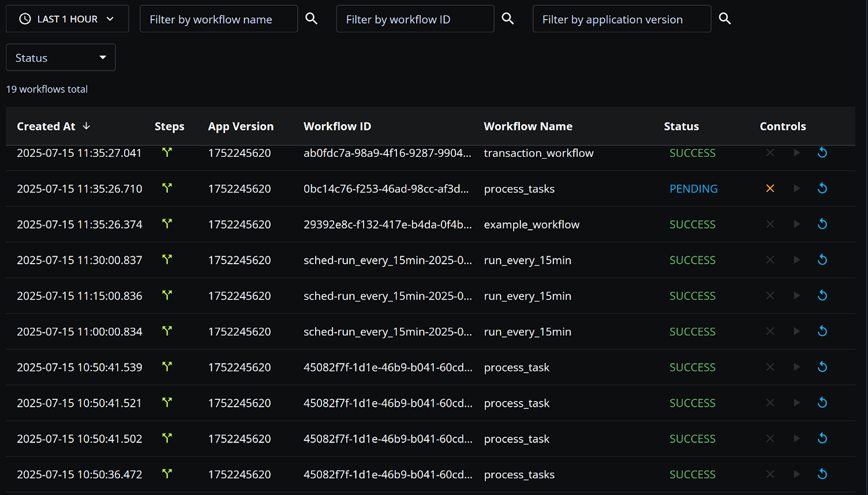Click the Workflow Name column header
The width and height of the screenshot is (868, 495).
(x=528, y=126)
